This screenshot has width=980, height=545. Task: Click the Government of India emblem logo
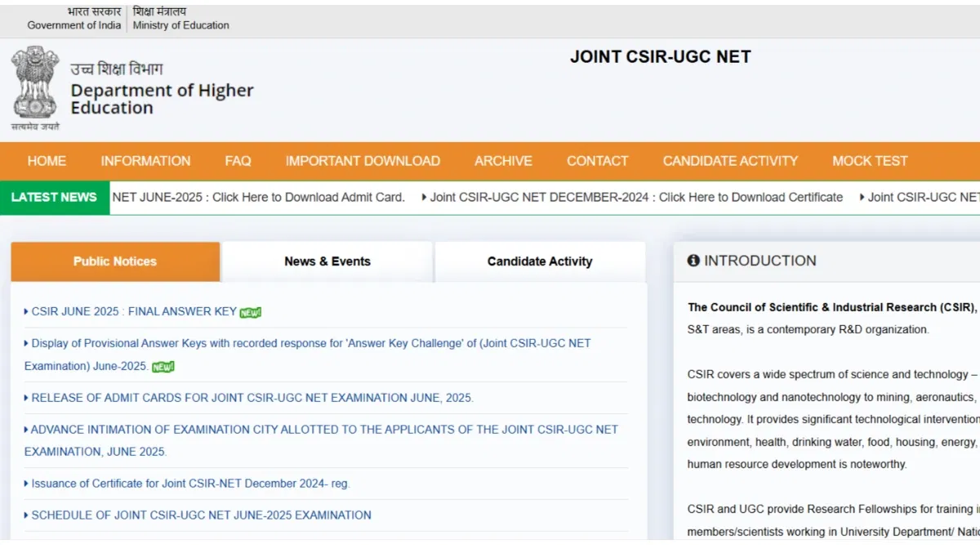click(34, 87)
